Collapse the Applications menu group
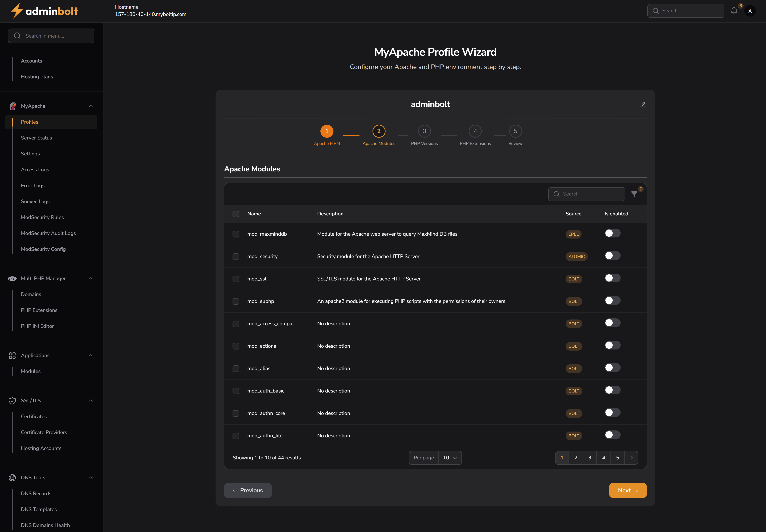Image resolution: width=766 pixels, height=532 pixels. tap(91, 355)
